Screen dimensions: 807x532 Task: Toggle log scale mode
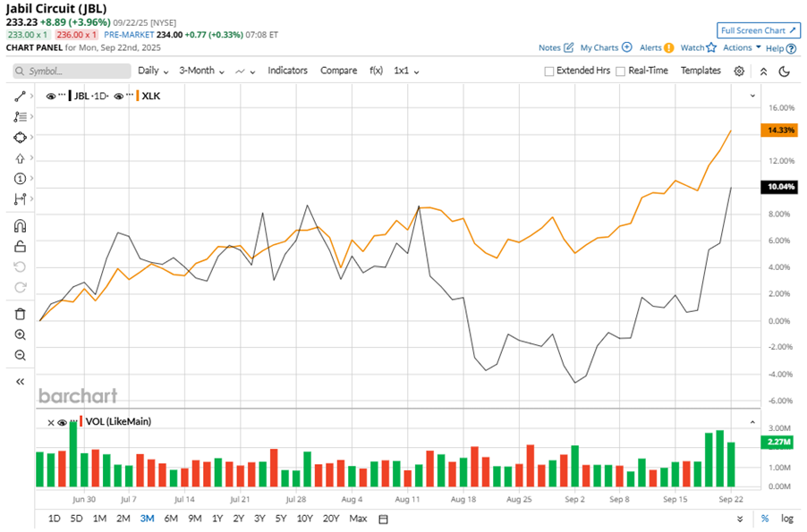pos(786,519)
